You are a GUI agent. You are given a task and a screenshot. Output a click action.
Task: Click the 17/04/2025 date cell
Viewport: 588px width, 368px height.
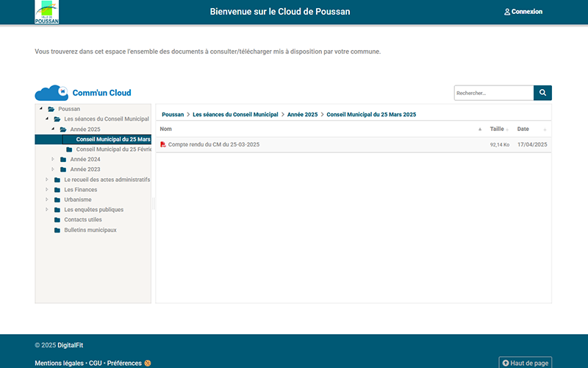[x=532, y=144]
